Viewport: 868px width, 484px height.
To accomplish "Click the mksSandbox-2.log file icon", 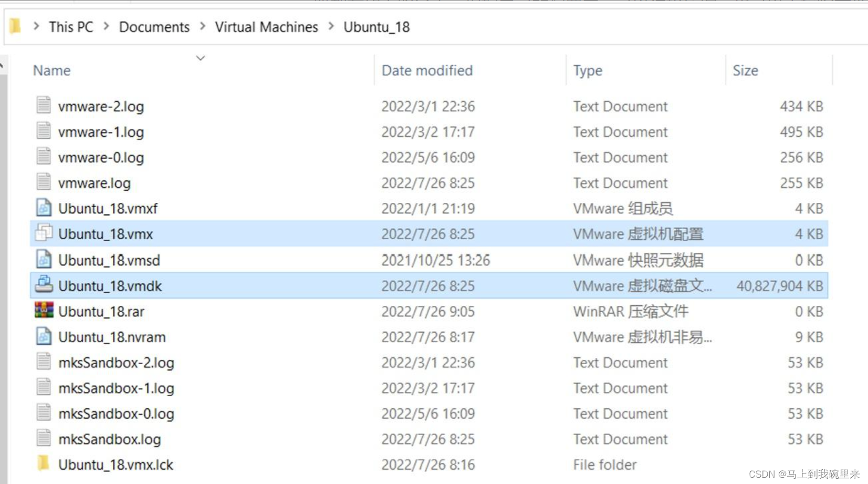I will tap(44, 362).
